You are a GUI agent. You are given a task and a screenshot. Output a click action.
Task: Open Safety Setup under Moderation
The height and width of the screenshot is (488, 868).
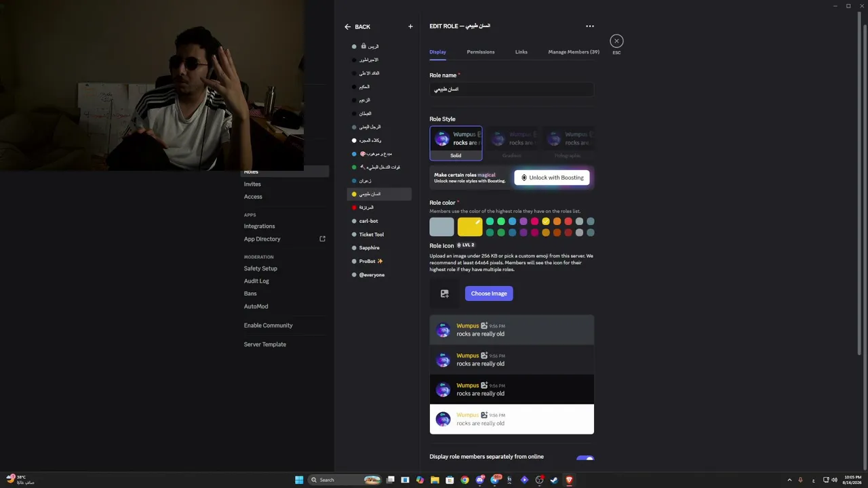pos(260,268)
